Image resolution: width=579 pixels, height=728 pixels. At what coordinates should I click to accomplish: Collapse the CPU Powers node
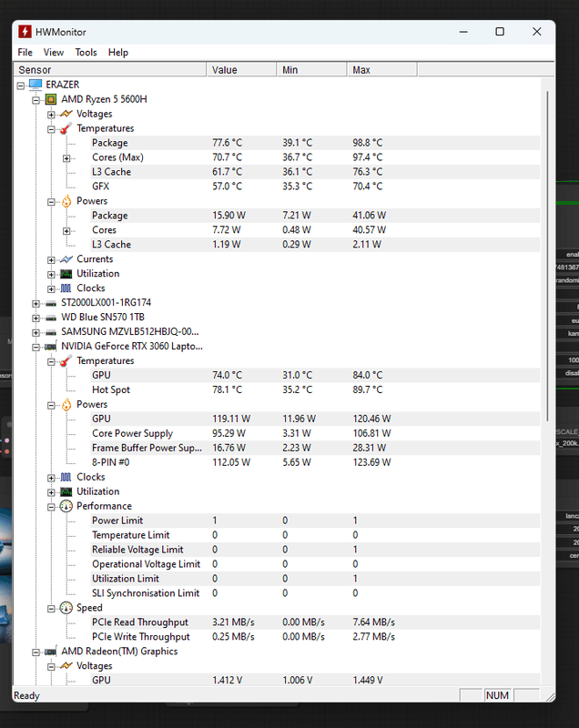coord(51,202)
